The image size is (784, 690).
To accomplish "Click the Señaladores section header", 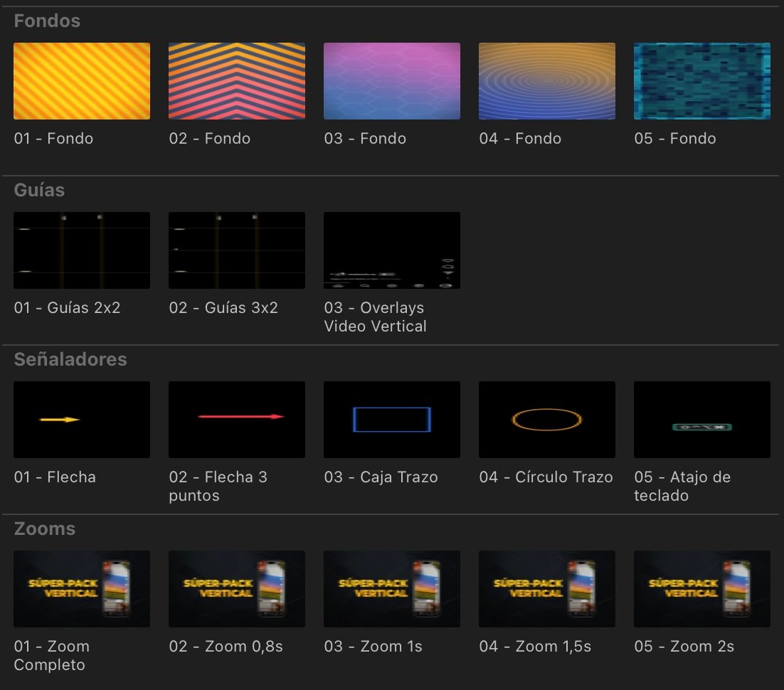I will click(70, 359).
